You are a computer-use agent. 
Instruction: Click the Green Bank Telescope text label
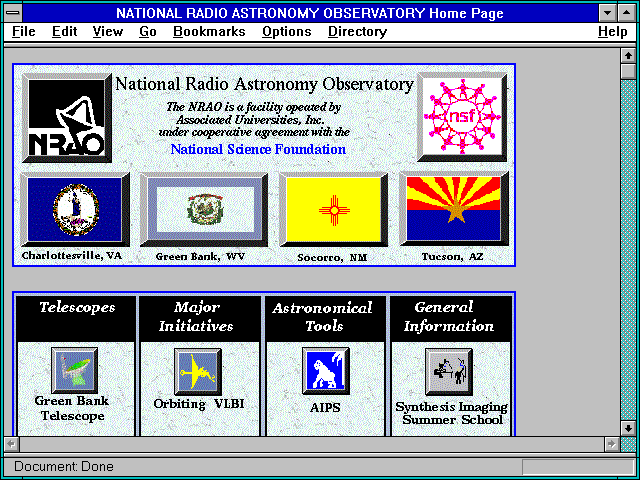click(72, 408)
